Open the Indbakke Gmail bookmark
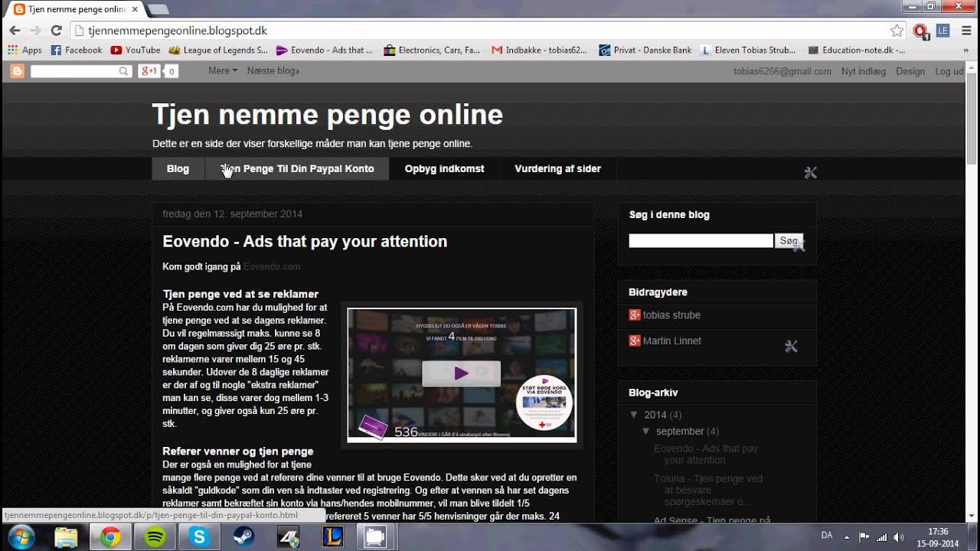This screenshot has width=980, height=551. pos(539,50)
